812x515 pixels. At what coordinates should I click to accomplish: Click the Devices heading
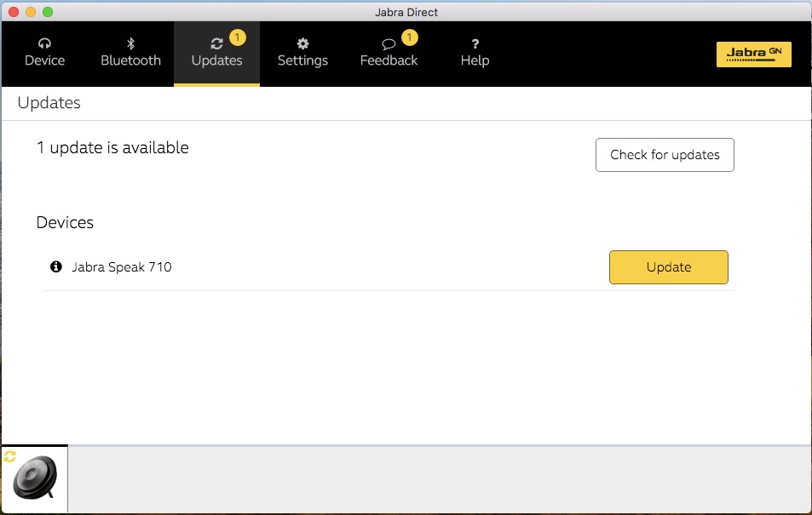pos(65,222)
